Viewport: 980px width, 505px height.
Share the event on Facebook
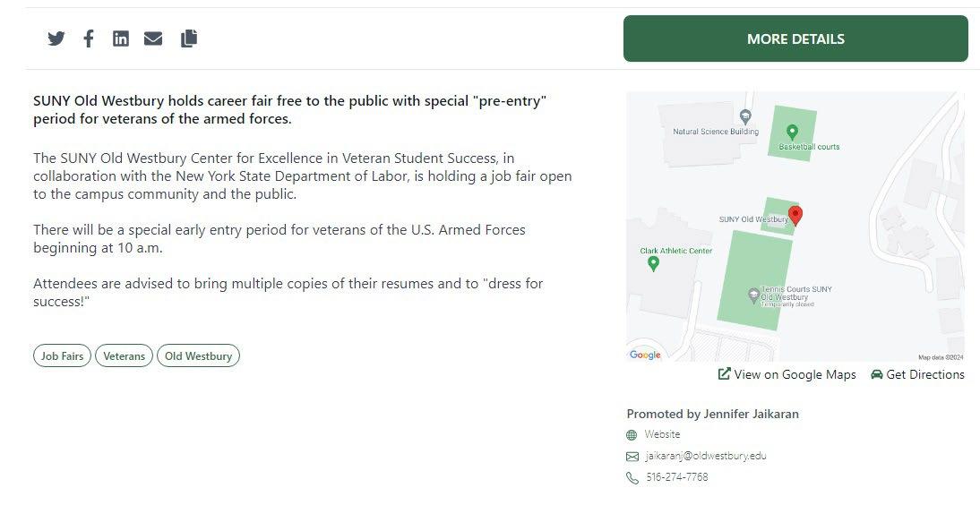click(x=89, y=39)
